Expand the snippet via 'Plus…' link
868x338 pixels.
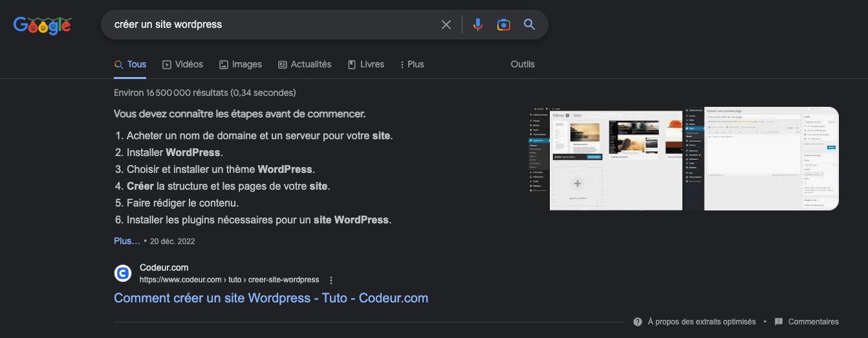coord(127,241)
